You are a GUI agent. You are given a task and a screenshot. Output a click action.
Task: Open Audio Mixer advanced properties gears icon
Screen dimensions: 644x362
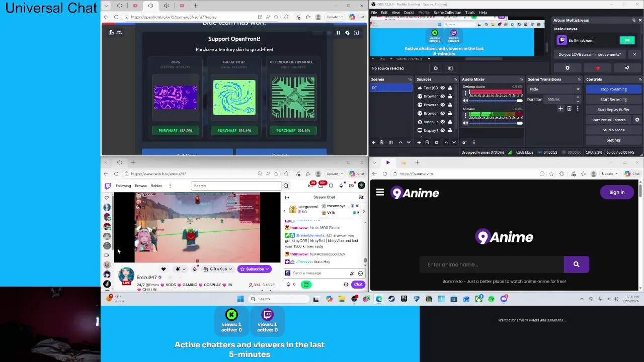pos(464,142)
